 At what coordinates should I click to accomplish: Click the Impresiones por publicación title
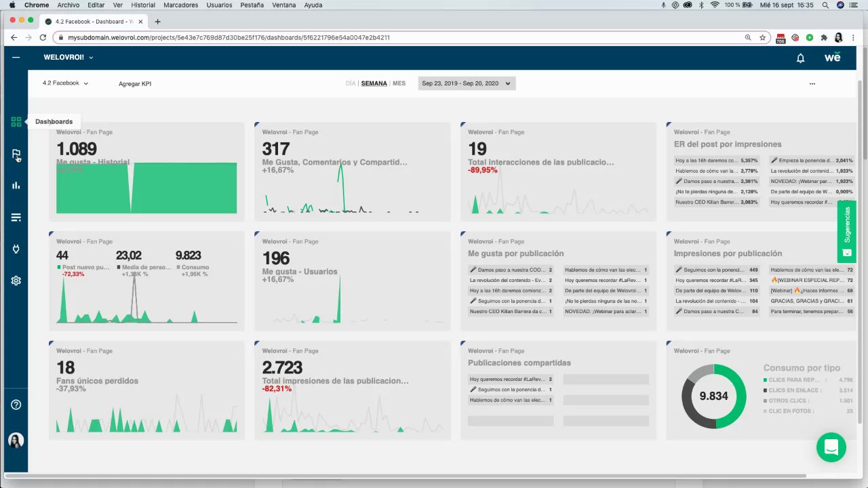click(x=728, y=253)
